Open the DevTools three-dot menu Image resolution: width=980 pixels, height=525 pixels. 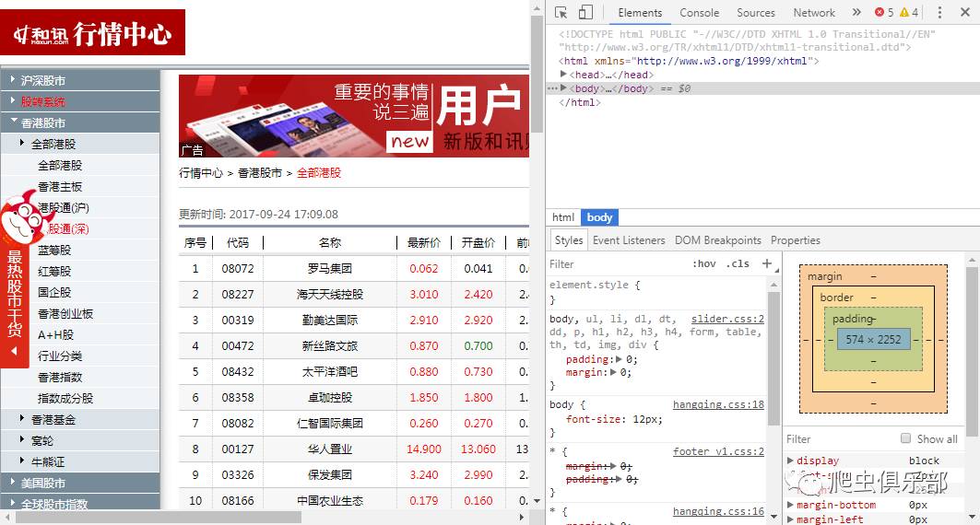[x=939, y=13]
